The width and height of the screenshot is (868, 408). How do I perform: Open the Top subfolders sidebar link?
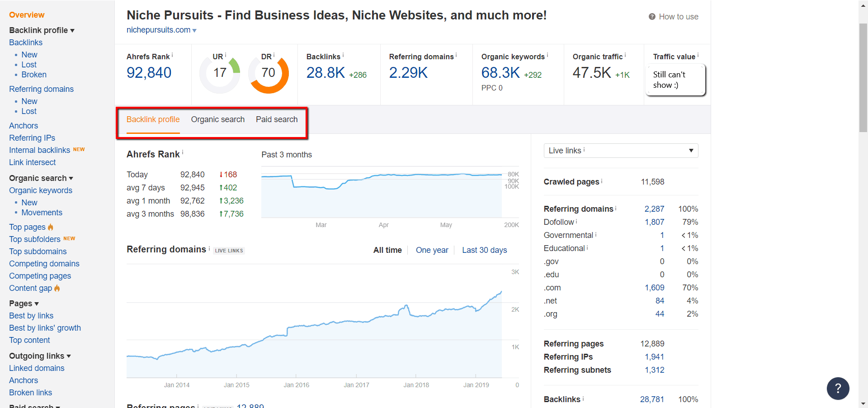tap(35, 239)
